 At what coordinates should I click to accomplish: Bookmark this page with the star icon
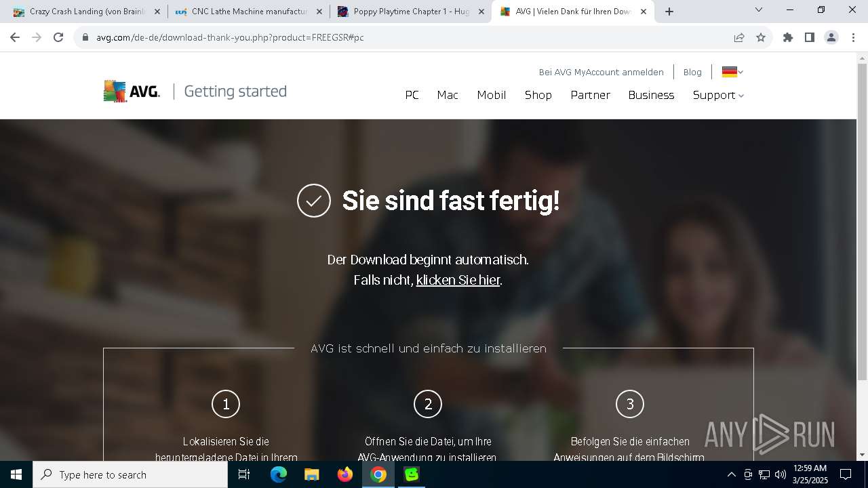click(761, 37)
